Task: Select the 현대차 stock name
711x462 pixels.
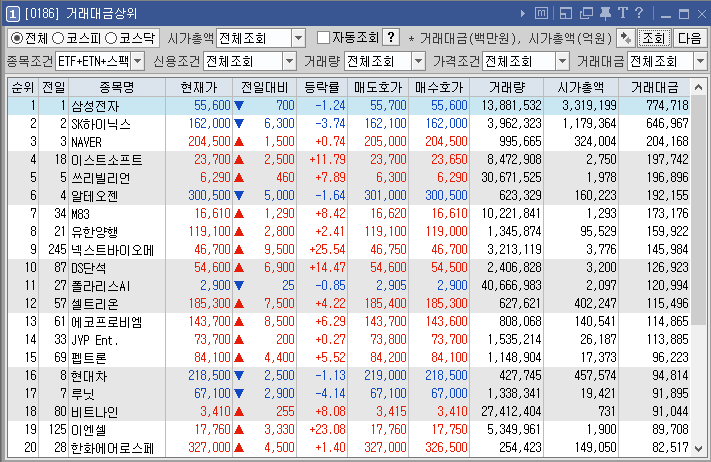Action: pos(89,376)
